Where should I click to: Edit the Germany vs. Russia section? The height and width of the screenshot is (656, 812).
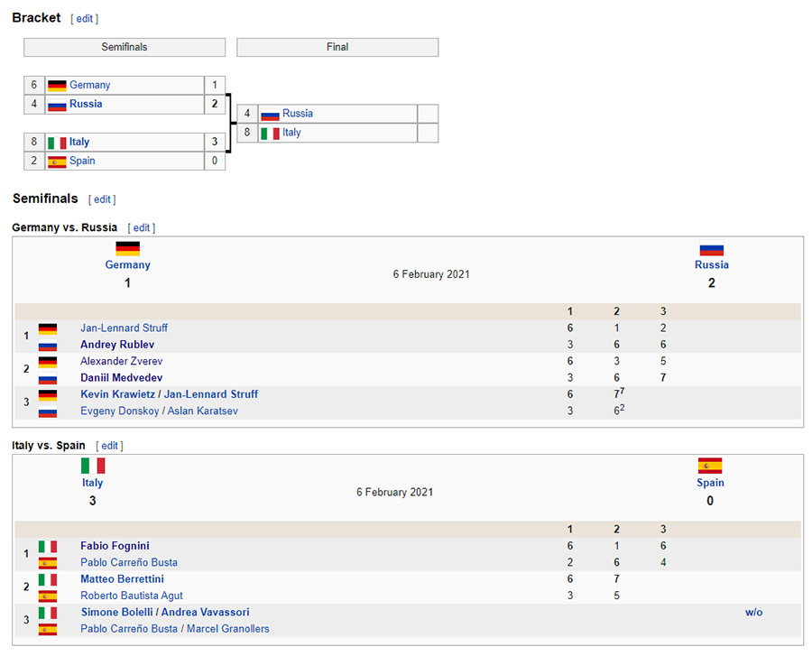pos(142,227)
